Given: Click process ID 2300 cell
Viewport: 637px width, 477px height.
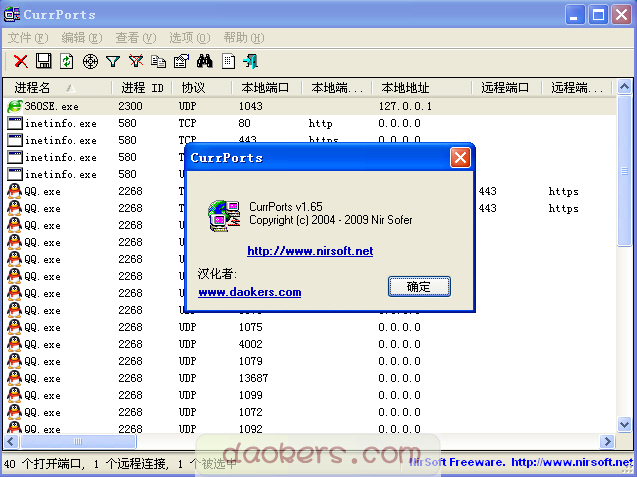Looking at the screenshot, I should (130, 106).
